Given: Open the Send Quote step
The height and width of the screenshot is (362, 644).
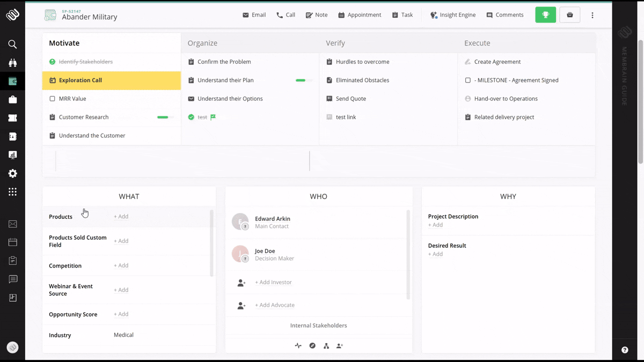Looking at the screenshot, I should 351,99.
